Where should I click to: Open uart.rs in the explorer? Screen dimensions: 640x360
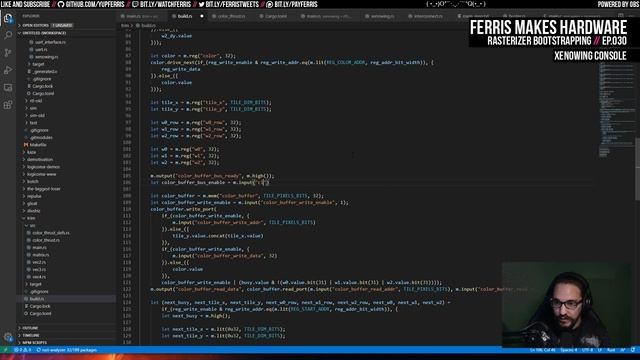click(x=41, y=49)
